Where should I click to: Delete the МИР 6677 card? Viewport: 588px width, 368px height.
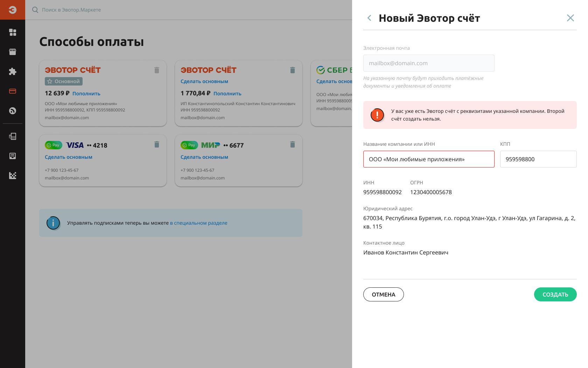[x=293, y=144]
